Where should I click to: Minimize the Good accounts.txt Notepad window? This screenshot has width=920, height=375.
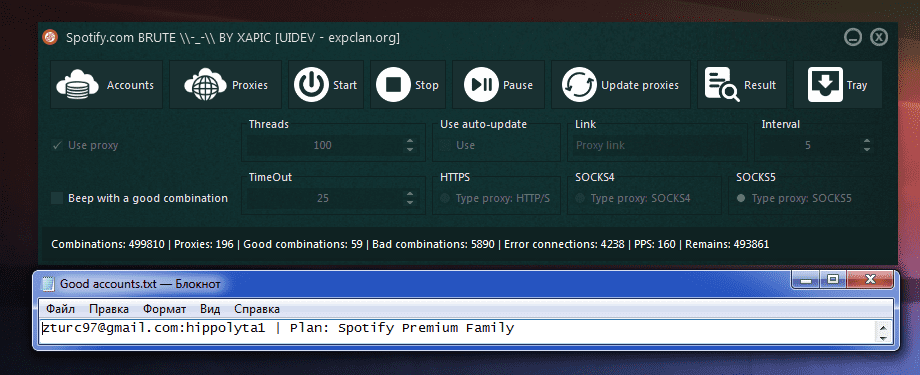click(807, 279)
